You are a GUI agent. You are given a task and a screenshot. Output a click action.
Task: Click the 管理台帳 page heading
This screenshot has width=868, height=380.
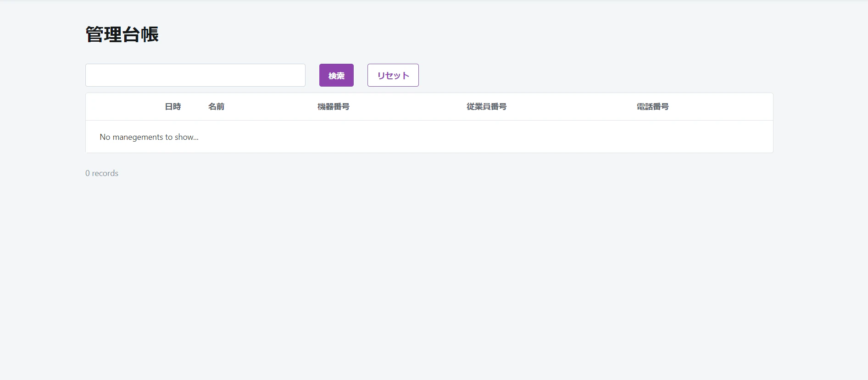tap(122, 34)
